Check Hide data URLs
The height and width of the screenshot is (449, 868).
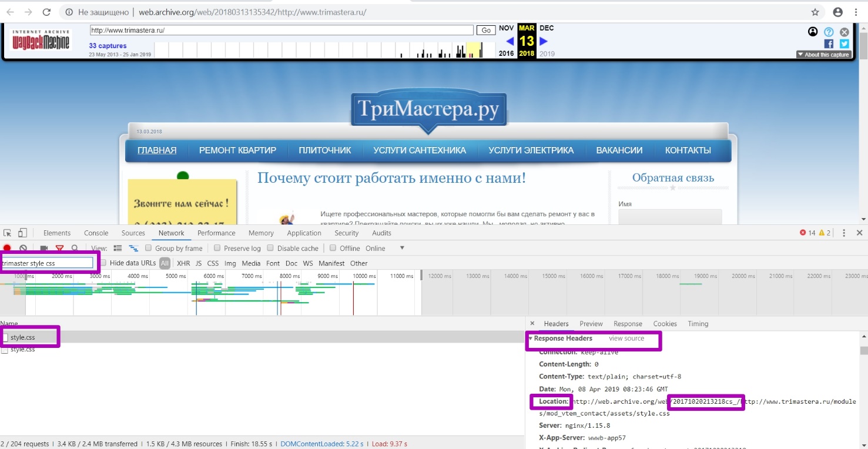pos(103,263)
